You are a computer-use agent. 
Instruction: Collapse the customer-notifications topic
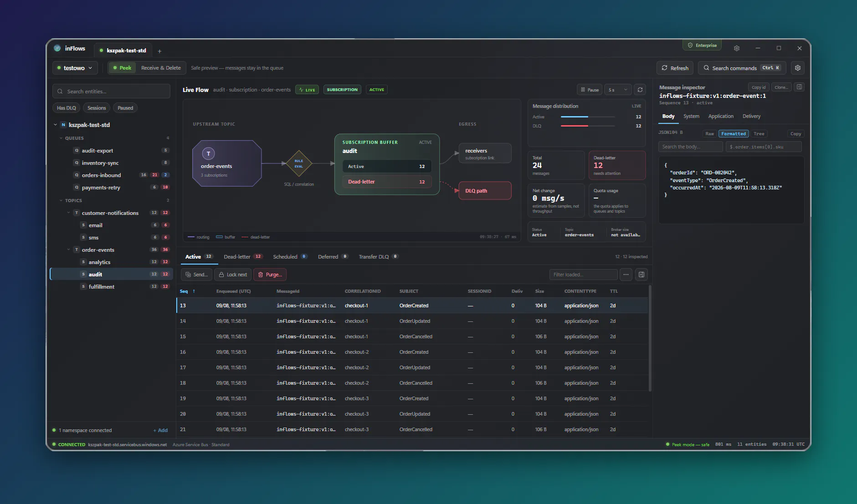[x=69, y=213]
